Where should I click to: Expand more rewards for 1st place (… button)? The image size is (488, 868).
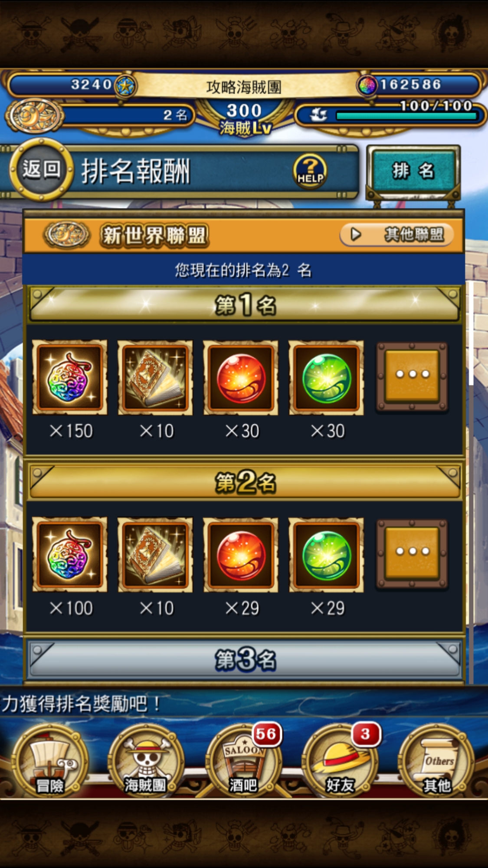click(x=412, y=377)
